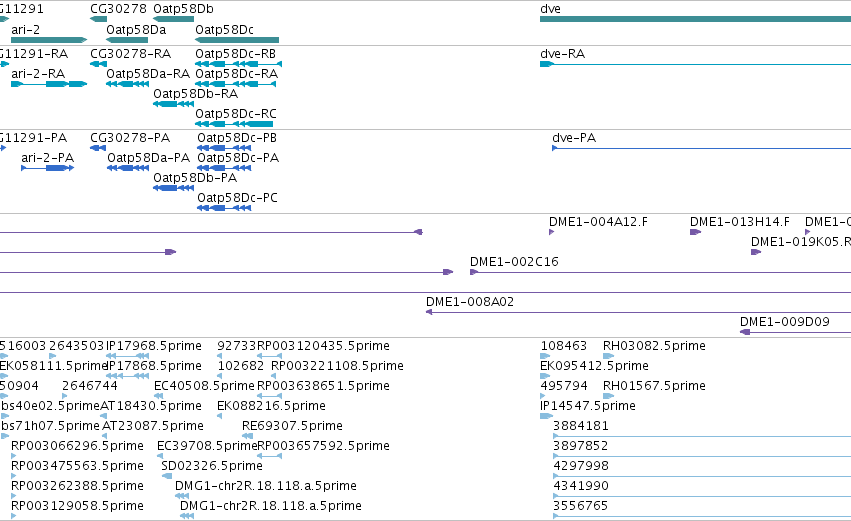Viewport: 851px width, 521px height.
Task: Open the dve-RA transcript label
Action: [562, 54]
